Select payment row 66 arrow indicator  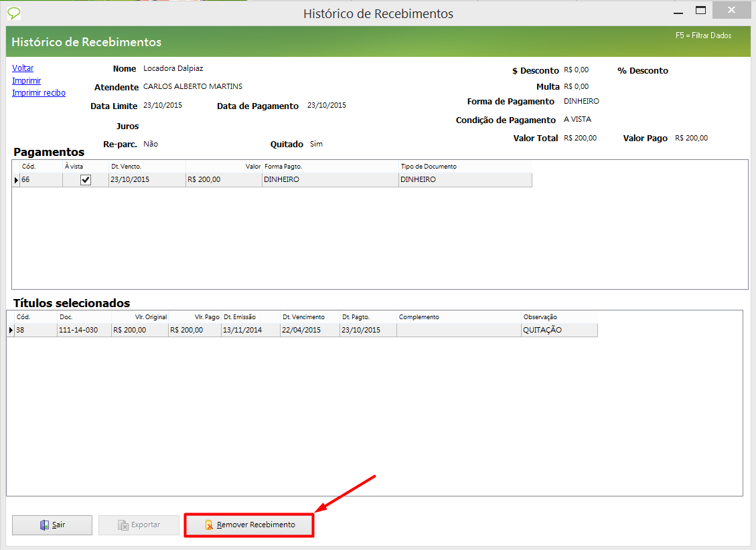click(16, 180)
